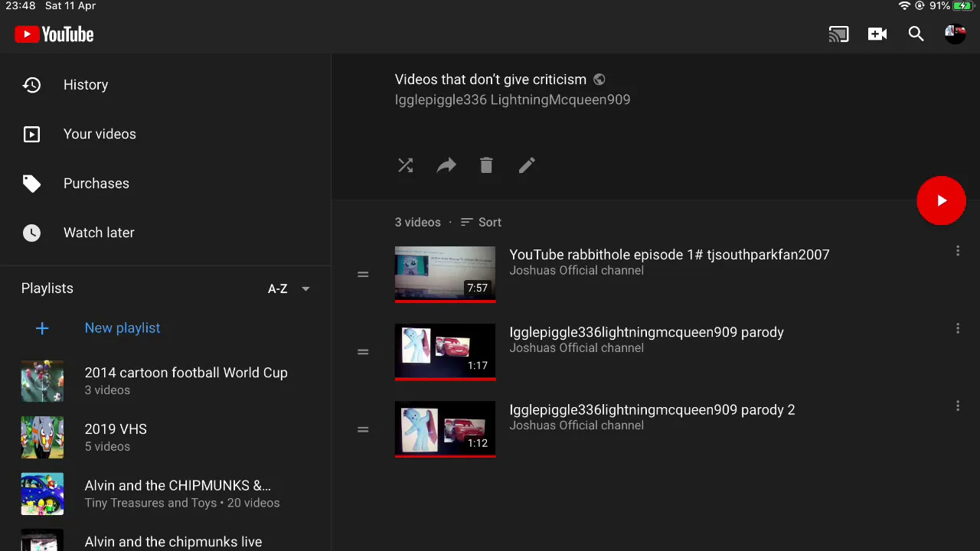Tap the Wi-Fi icon in status bar

tap(904, 6)
